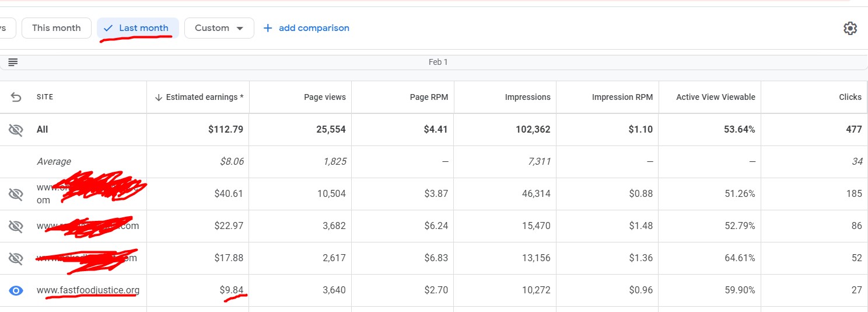Viewport: 868px width, 312px height.
Task: Select the 185 clicks cell
Action: click(855, 194)
